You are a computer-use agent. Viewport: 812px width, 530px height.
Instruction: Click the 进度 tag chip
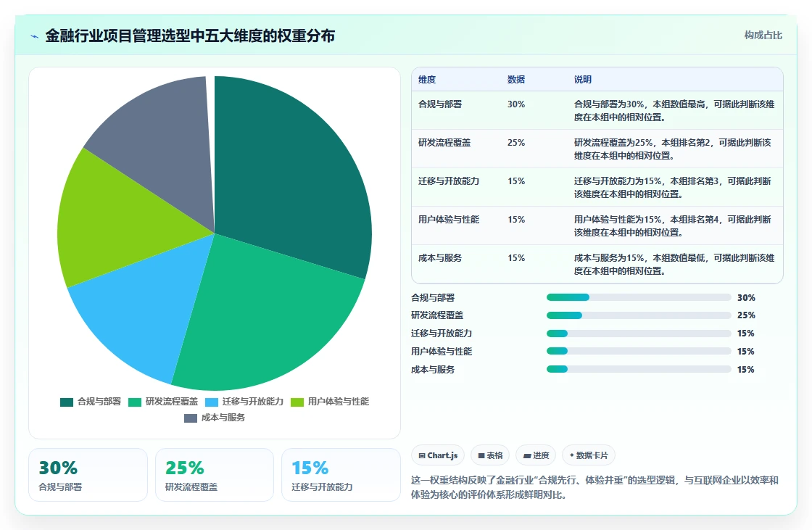pos(536,455)
